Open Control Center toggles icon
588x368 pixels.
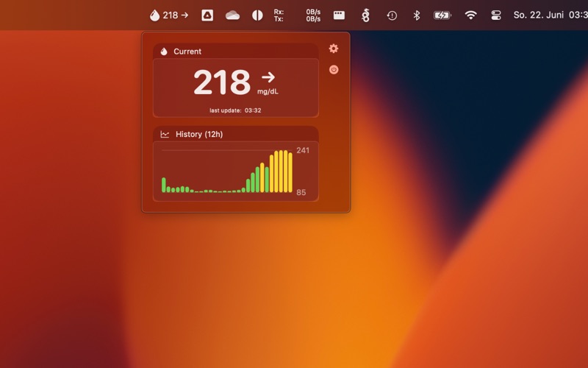click(496, 15)
